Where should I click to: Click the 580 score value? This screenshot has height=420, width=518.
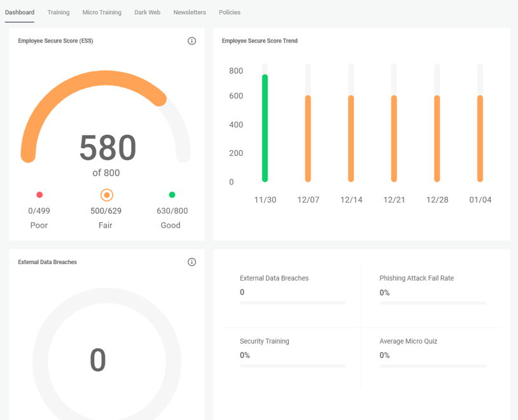tap(108, 148)
